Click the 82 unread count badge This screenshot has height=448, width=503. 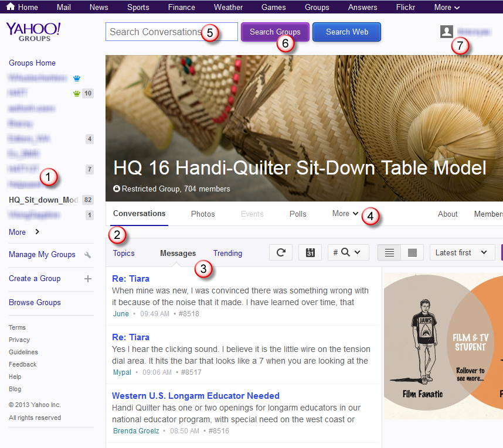tap(87, 200)
